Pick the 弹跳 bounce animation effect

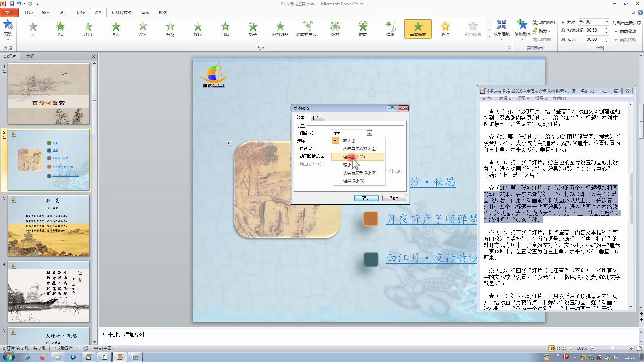(x=390, y=28)
